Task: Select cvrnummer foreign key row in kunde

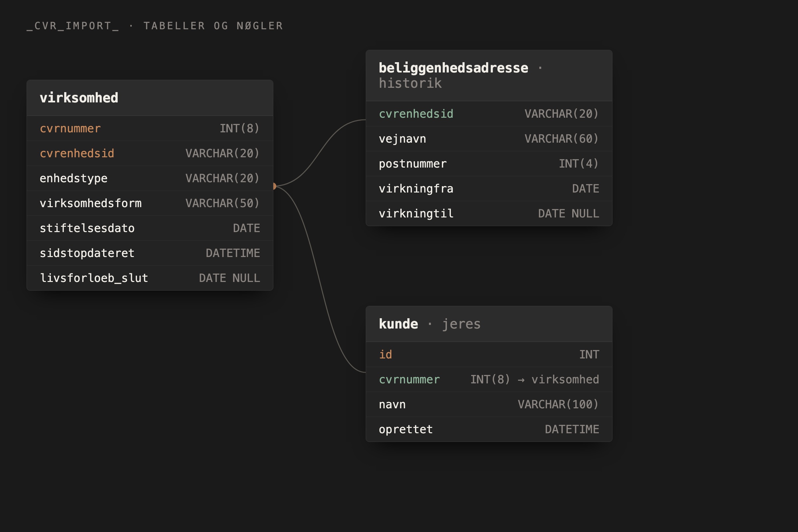Action: tap(489, 379)
